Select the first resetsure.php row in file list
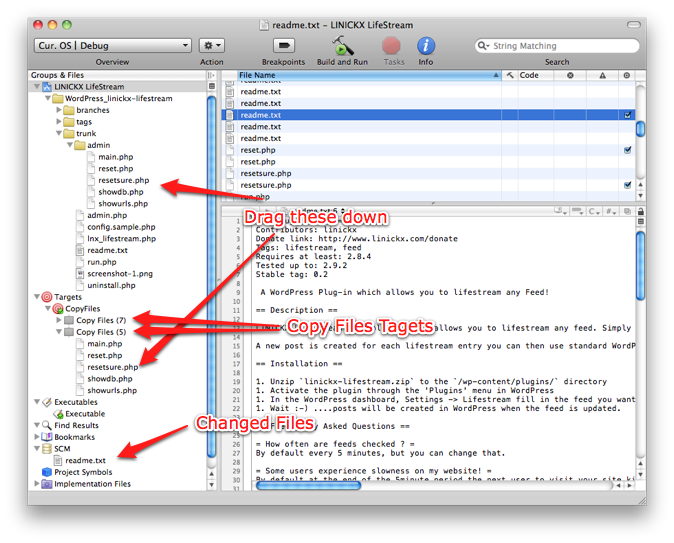Image resolution: width=674 pixels, height=543 pixels. coord(428,173)
